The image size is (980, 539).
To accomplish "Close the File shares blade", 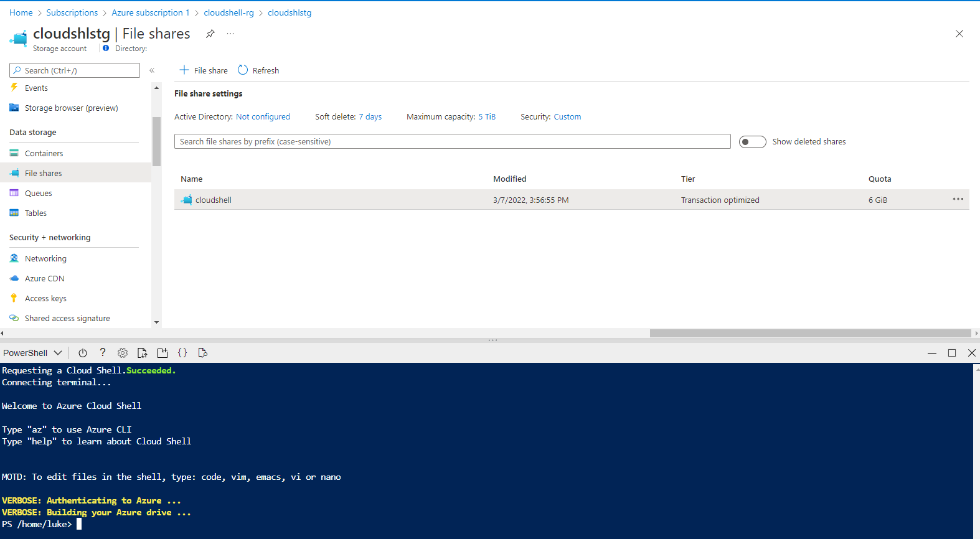I will click(959, 34).
